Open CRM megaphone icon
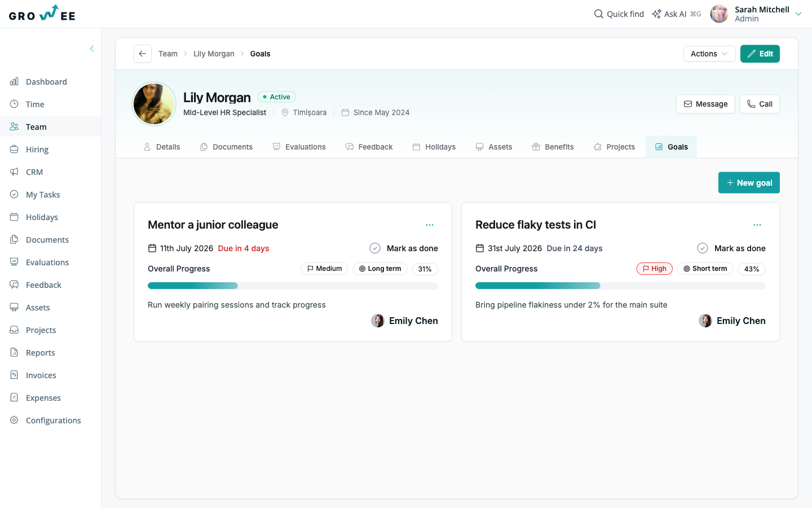The width and height of the screenshot is (812, 508). (x=14, y=172)
